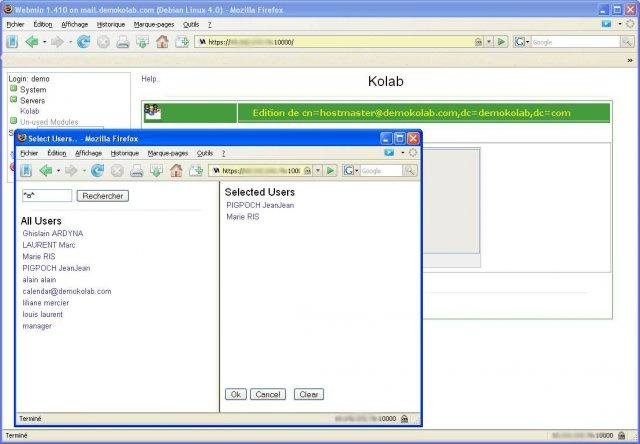Viewport: 640px width, 444px height.
Task: Open the Kolab link in sidebar
Action: (30, 111)
